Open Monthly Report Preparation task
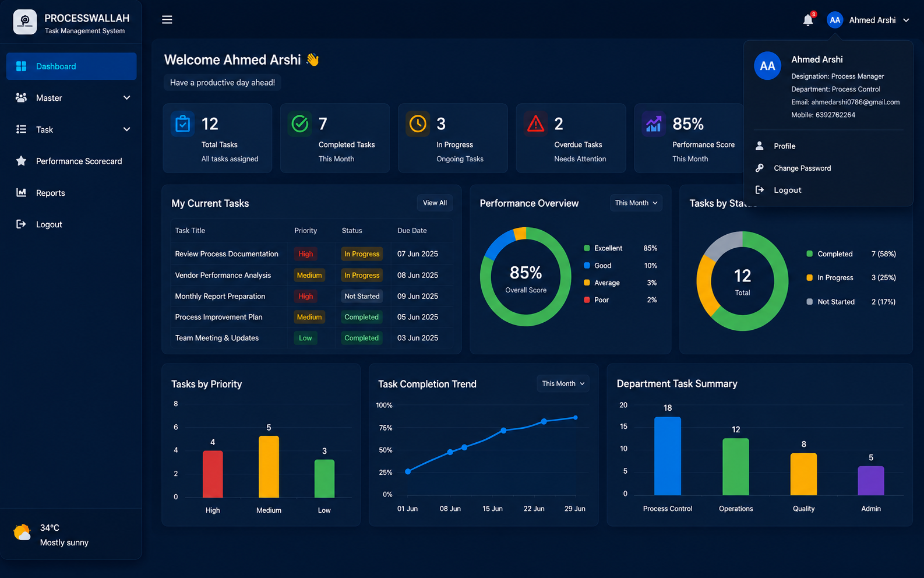This screenshot has width=924, height=578. click(220, 296)
